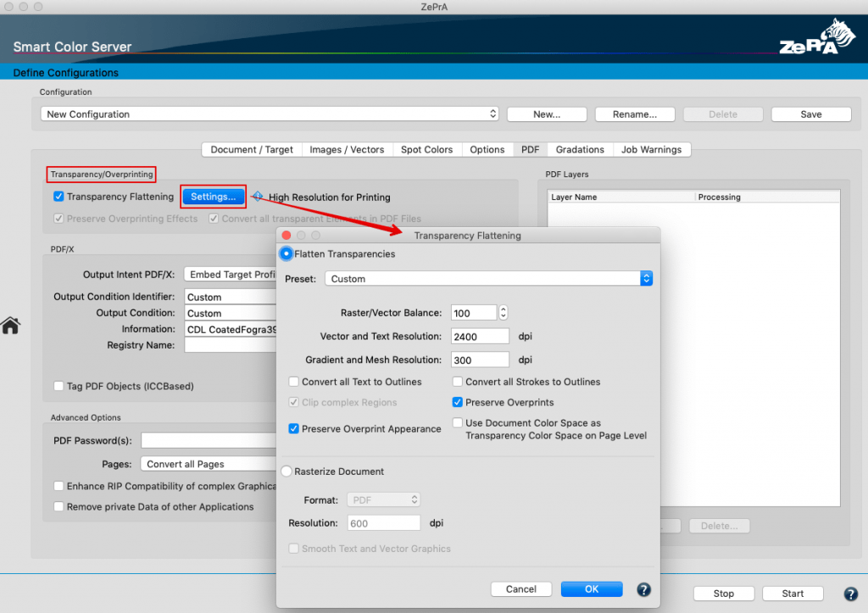
Task: Open help from the Transparency Flattening dialog
Action: (x=643, y=589)
